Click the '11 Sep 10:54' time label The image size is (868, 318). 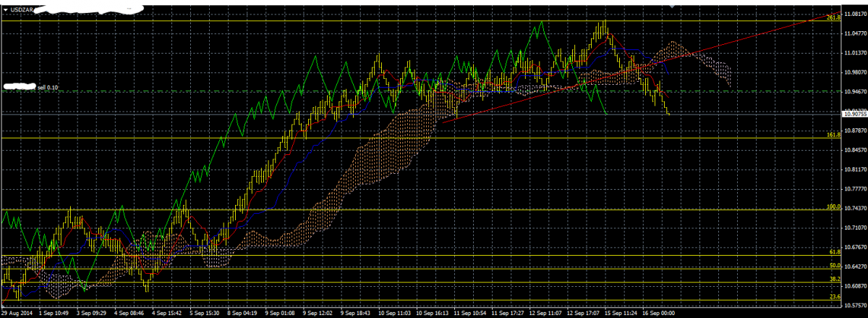pyautogui.click(x=469, y=314)
